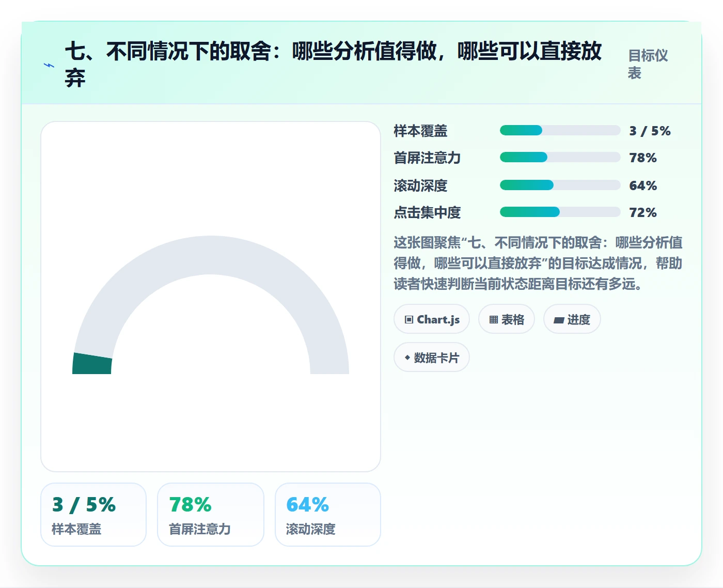723x588 pixels.
Task: Click the lightning bolt icon beside the title
Action: (x=49, y=66)
